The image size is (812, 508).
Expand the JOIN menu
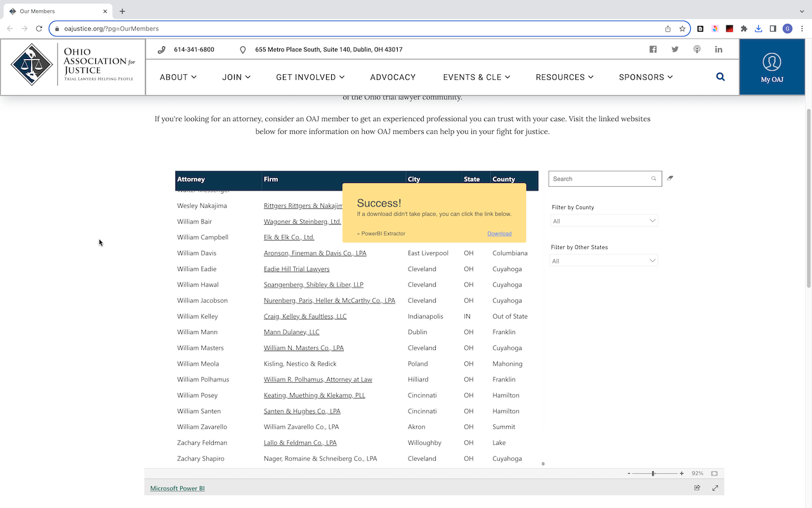tap(237, 77)
